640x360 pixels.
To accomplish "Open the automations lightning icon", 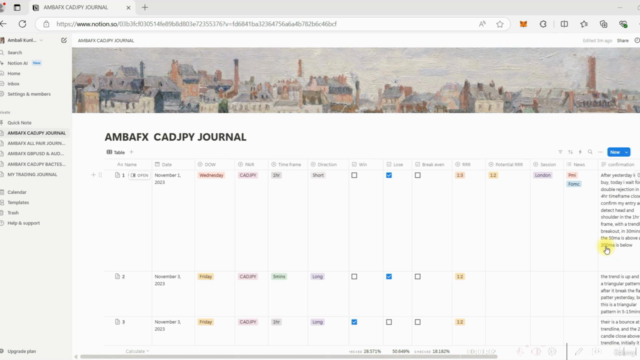I will 580,152.
